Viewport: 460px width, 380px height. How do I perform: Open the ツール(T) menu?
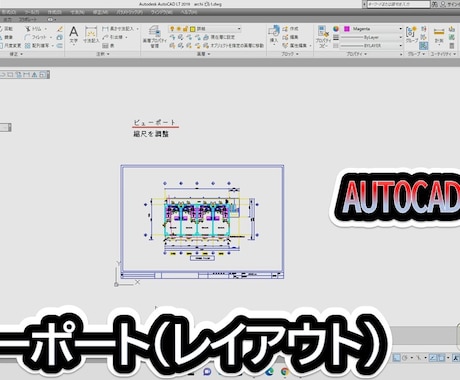(x=32, y=12)
